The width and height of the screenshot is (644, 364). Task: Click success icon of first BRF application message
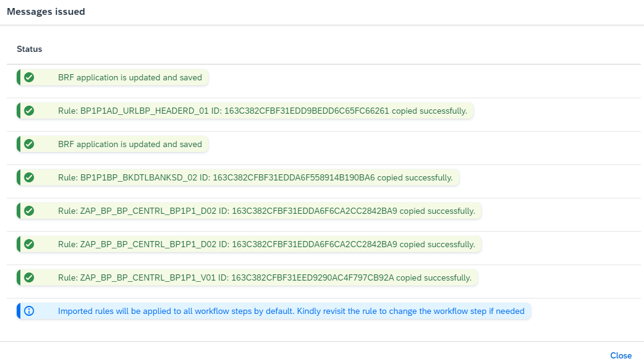coord(29,78)
